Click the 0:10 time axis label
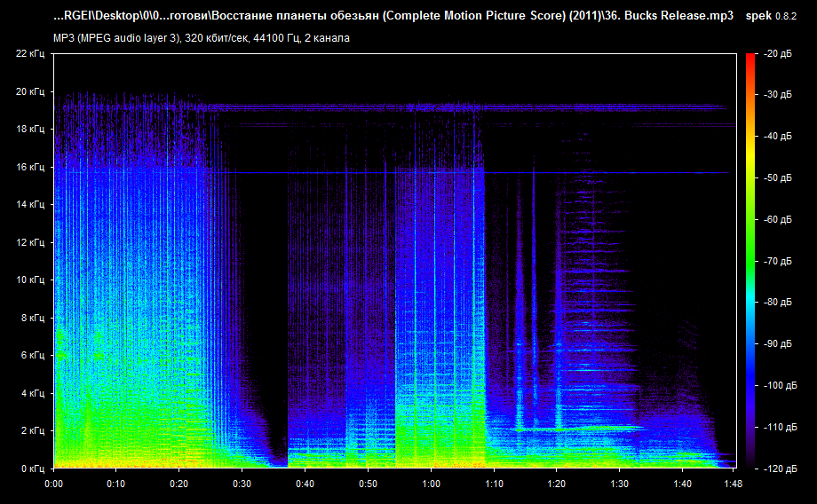The image size is (817, 504). (x=116, y=484)
